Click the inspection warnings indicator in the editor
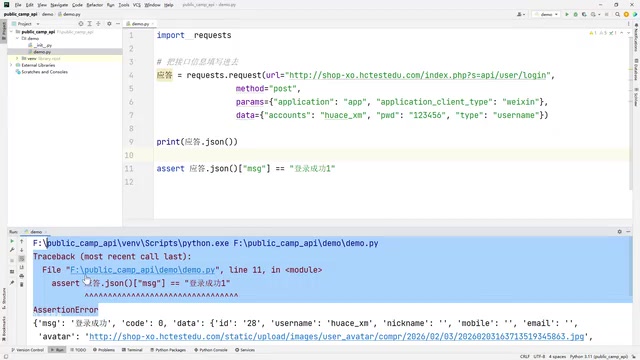The height and width of the screenshot is (360, 640). 602,33
